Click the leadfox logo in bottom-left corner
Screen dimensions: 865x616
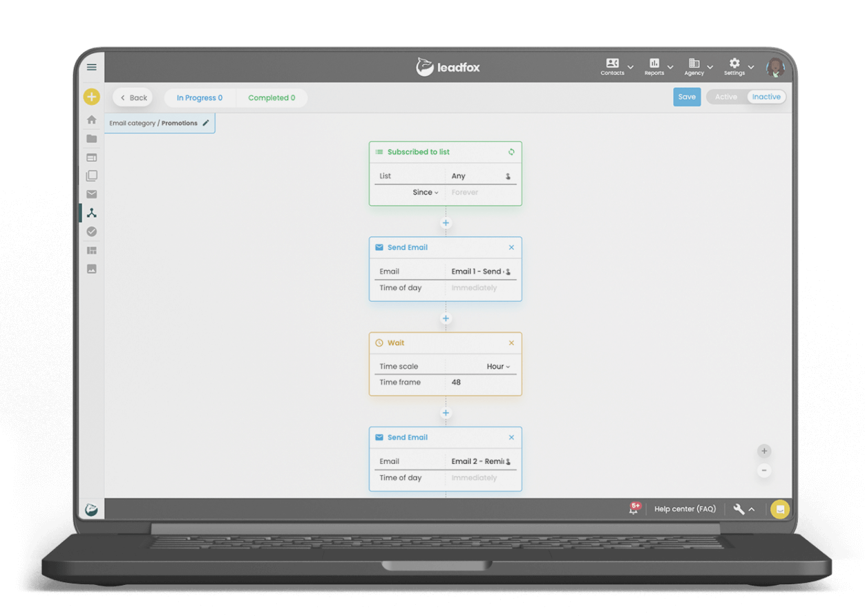click(x=91, y=510)
